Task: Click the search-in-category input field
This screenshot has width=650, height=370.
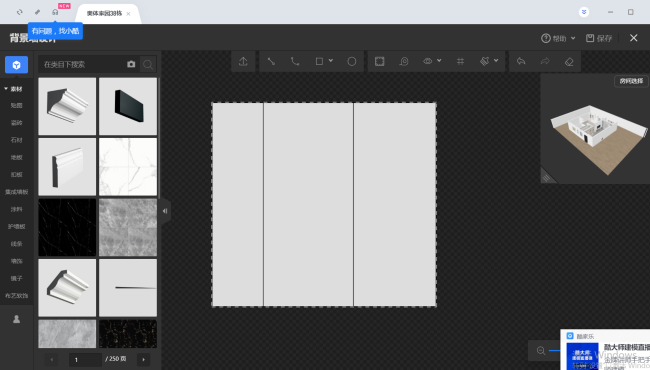Action: pyautogui.click(x=82, y=64)
